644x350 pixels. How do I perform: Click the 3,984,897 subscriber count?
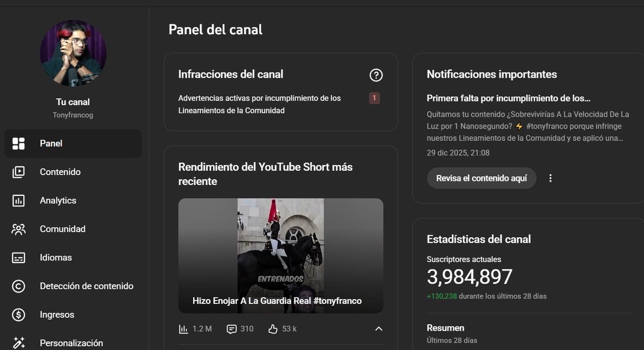click(x=470, y=277)
